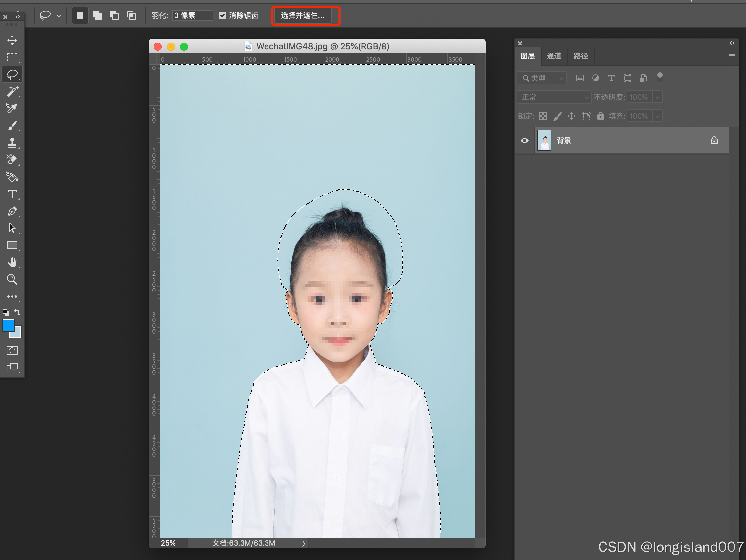
Task: Click the Add to selection mode icon
Action: click(x=97, y=15)
